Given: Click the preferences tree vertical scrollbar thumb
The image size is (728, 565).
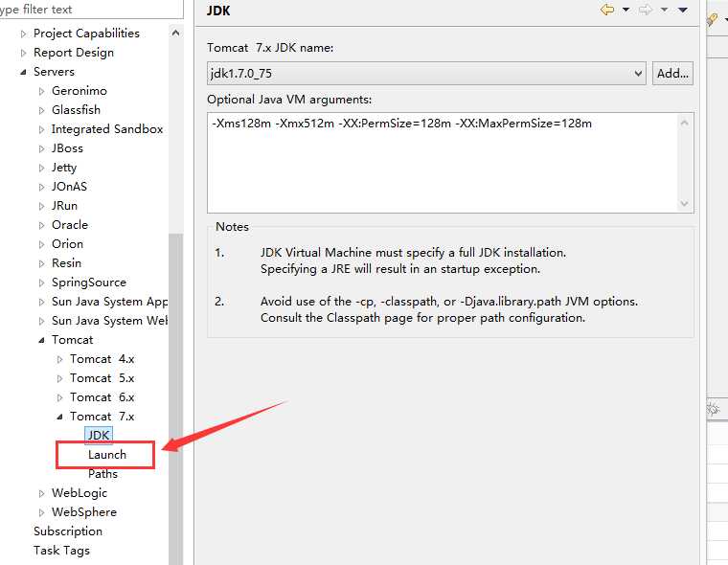Looking at the screenshot, I should (176, 399).
